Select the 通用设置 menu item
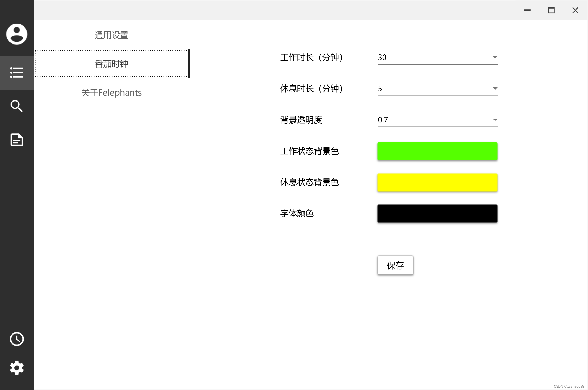This screenshot has height=390, width=588. click(111, 35)
